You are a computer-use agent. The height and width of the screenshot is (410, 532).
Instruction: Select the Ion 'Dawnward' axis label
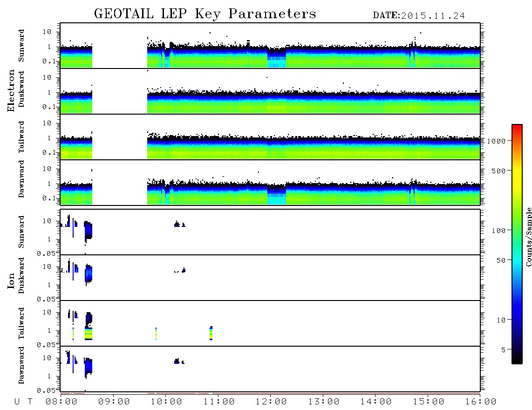pos(21,365)
